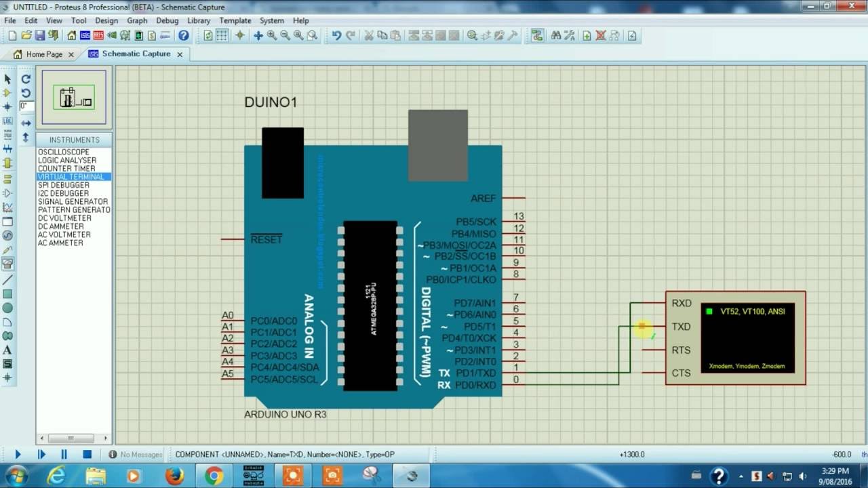Select the arrow Selection mode tool
868x488 pixels.
[x=7, y=79]
